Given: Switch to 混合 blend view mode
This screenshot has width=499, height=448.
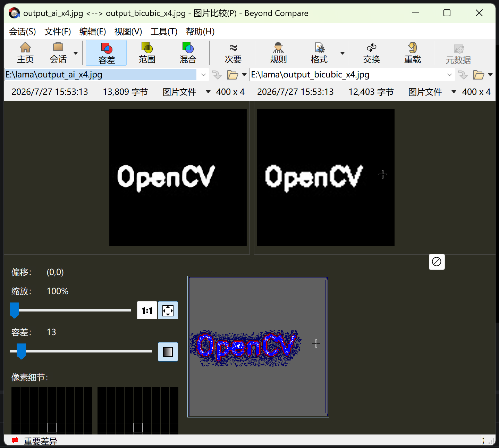Looking at the screenshot, I should pos(188,53).
